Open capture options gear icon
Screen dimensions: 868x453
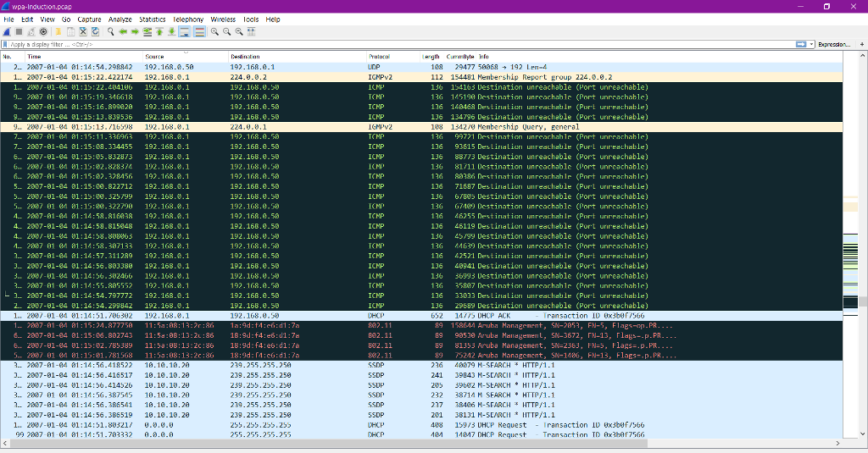pyautogui.click(x=43, y=32)
